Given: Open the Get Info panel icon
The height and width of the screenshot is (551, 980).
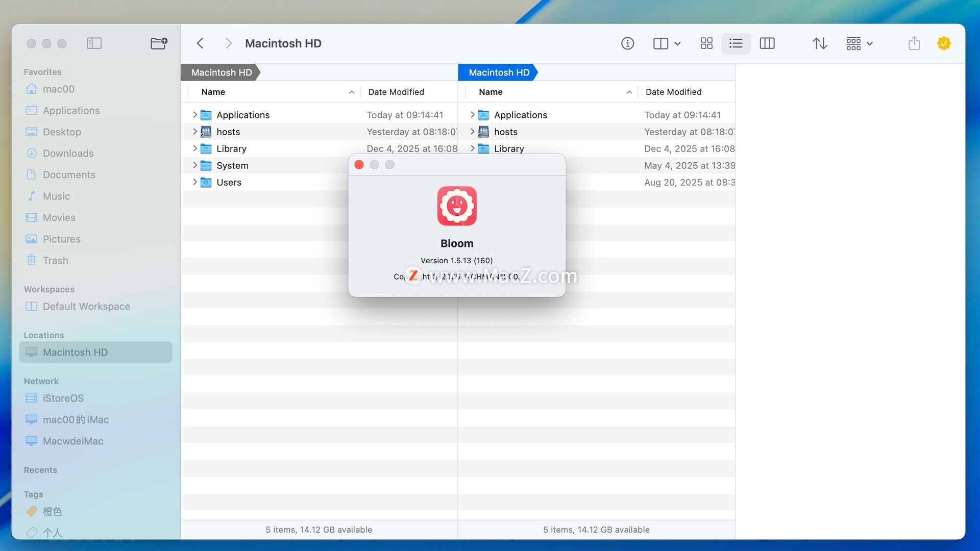Looking at the screenshot, I should click(627, 43).
